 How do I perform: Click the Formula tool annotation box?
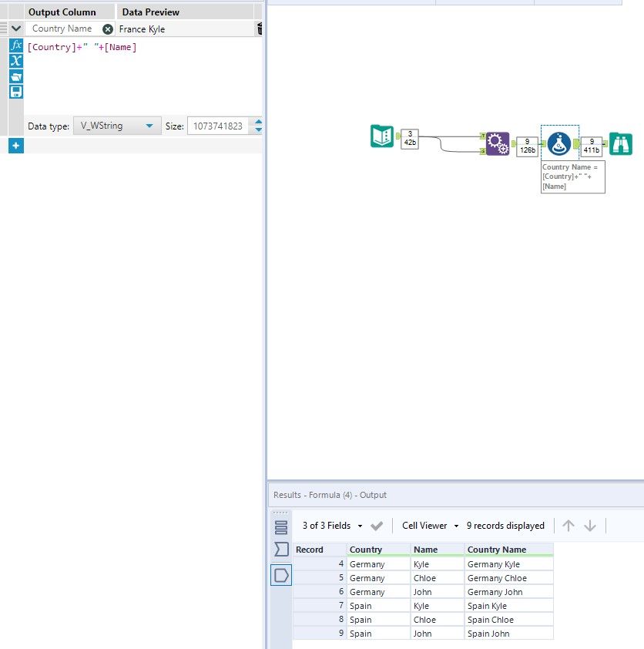[x=573, y=177]
